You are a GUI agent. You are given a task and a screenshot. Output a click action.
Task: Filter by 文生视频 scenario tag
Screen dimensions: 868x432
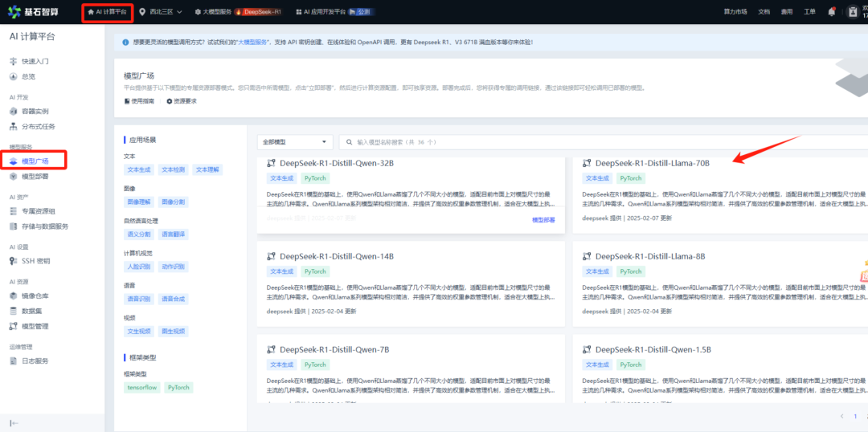point(139,332)
